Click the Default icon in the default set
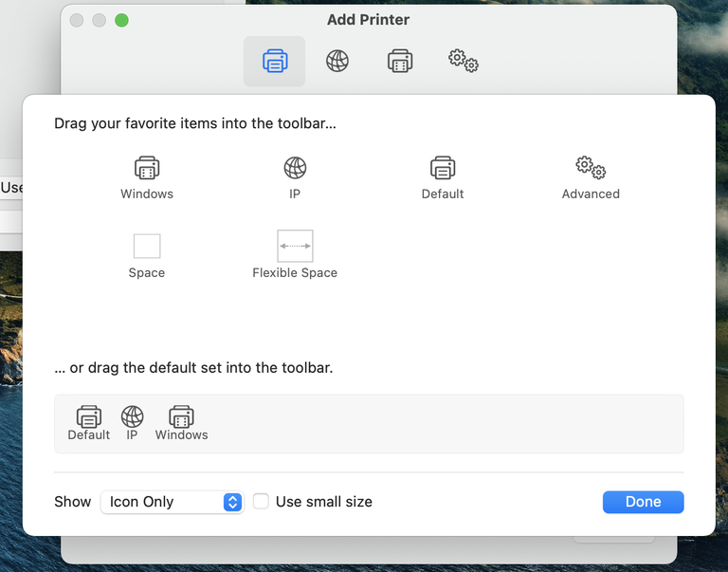The height and width of the screenshot is (572, 728). (x=89, y=415)
